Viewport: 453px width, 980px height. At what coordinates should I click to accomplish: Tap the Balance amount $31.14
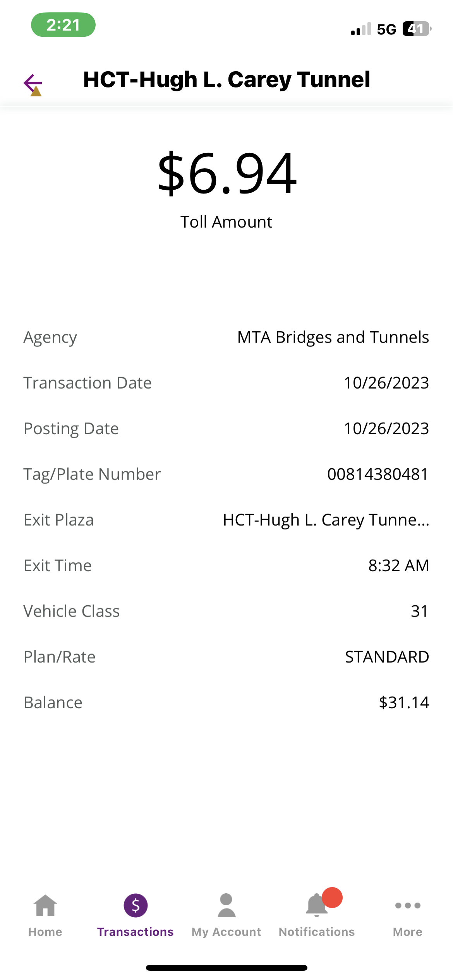point(404,702)
